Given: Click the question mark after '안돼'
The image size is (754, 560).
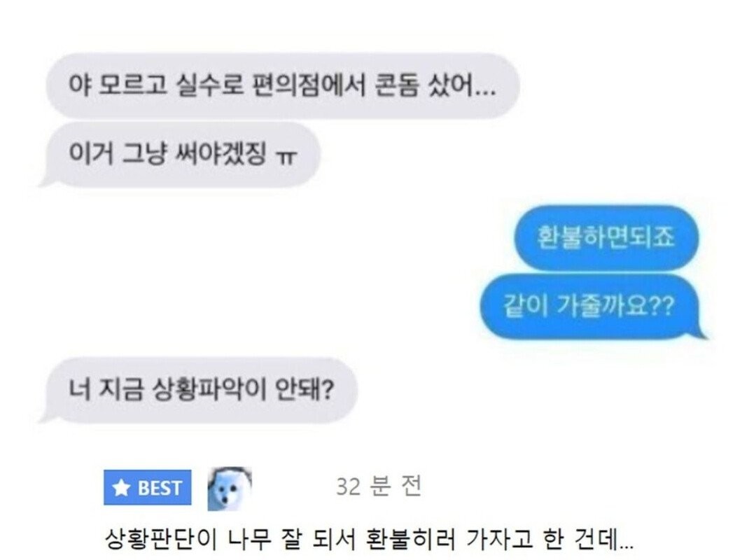Looking at the screenshot, I should point(327,390).
